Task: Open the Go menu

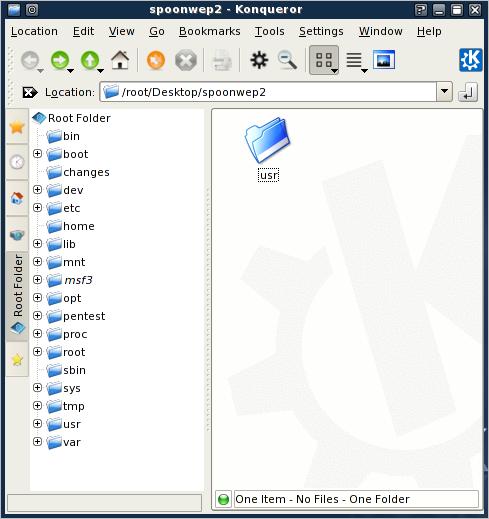Action: 157,31
